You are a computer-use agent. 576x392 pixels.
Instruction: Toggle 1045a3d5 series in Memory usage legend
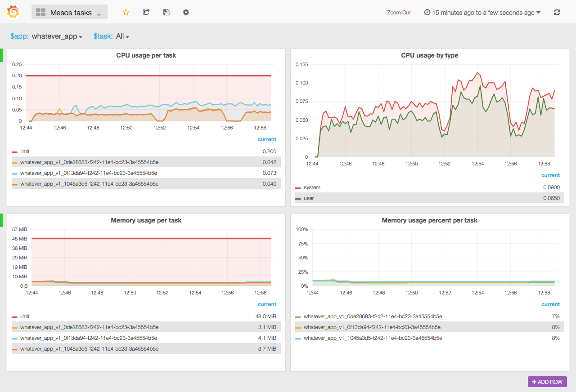(x=89, y=349)
